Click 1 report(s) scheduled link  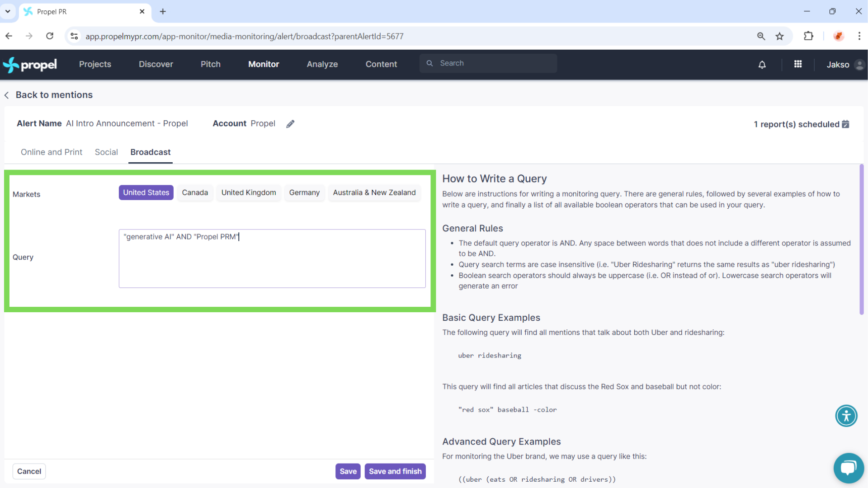(797, 124)
